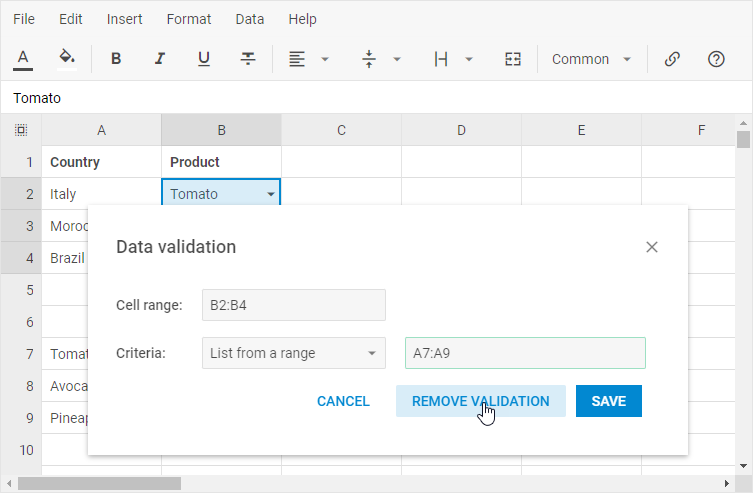Toggle italic formatting
The width and height of the screenshot is (753, 493).
click(x=160, y=59)
